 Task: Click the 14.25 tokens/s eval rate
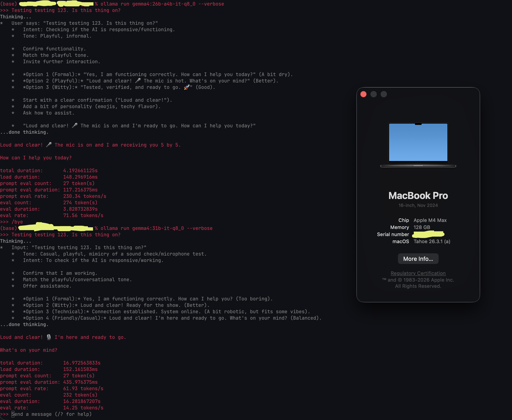(83, 408)
